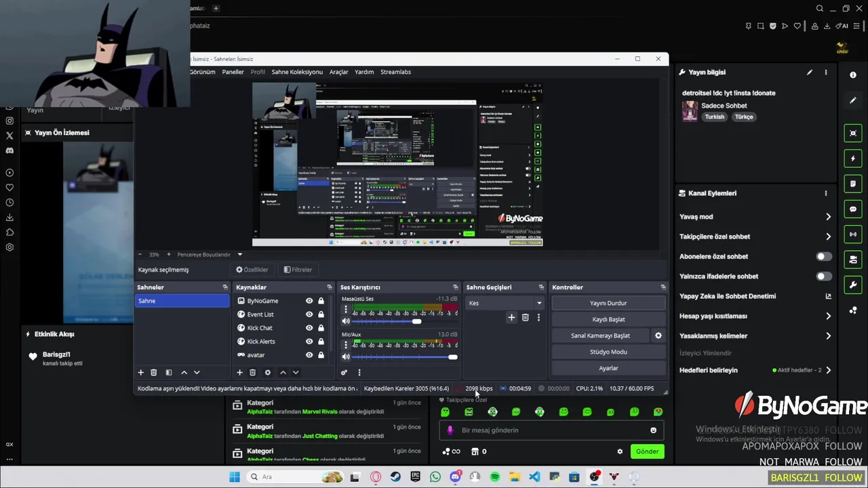The height and width of the screenshot is (488, 868).
Task: Delete selected scene with trash icon in Sahneler
Action: pos(154,372)
